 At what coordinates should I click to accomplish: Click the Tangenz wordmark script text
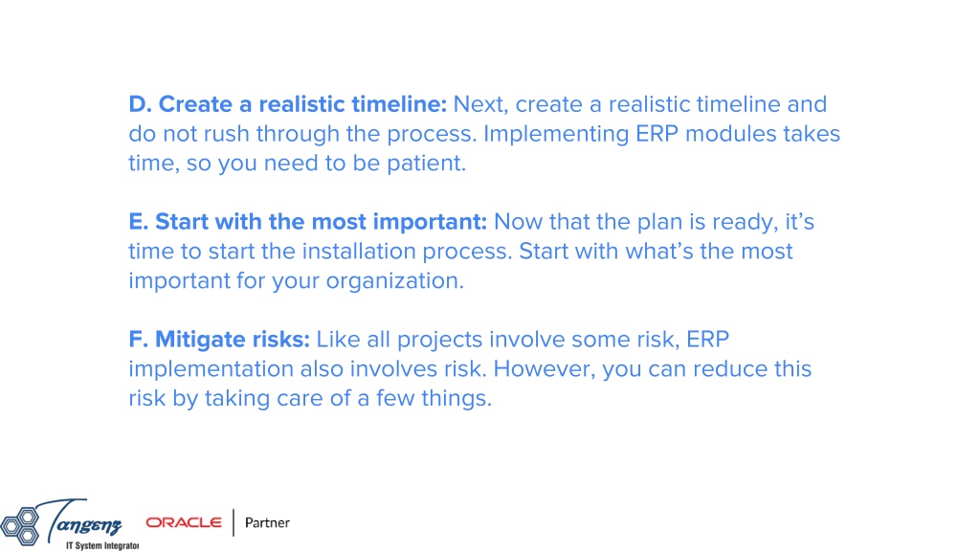79,519
